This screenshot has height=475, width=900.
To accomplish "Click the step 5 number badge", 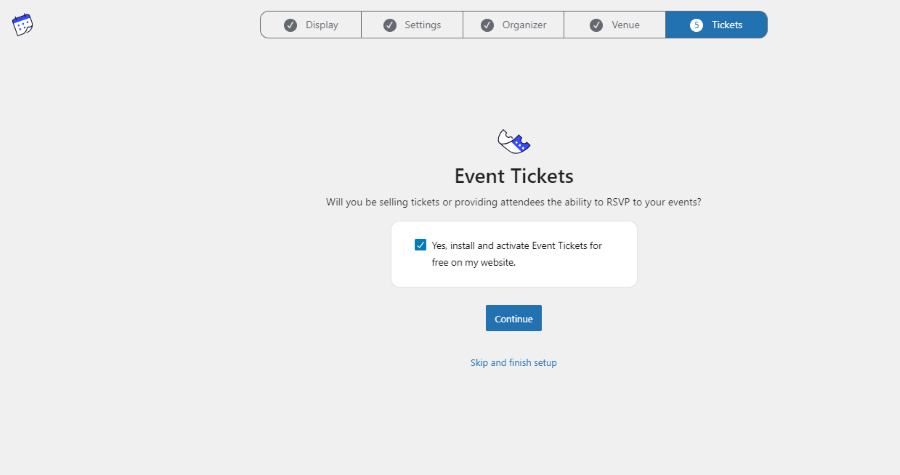I will [x=696, y=25].
